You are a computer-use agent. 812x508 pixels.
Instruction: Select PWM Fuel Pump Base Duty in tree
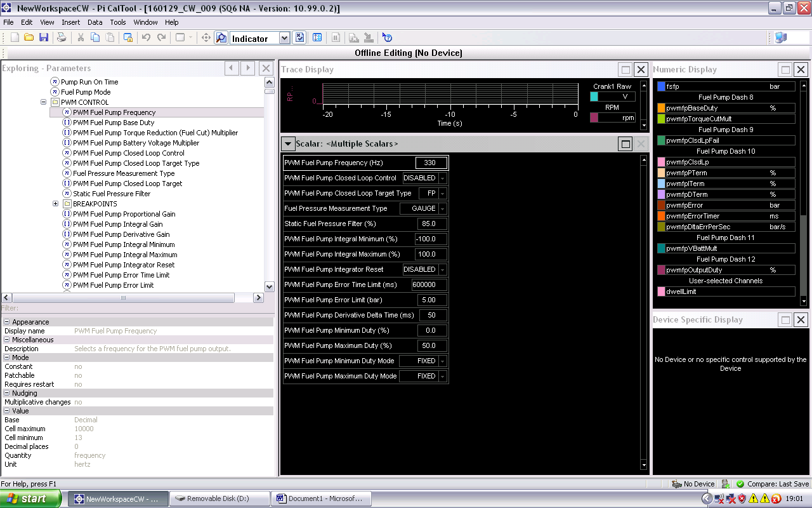pyautogui.click(x=114, y=123)
